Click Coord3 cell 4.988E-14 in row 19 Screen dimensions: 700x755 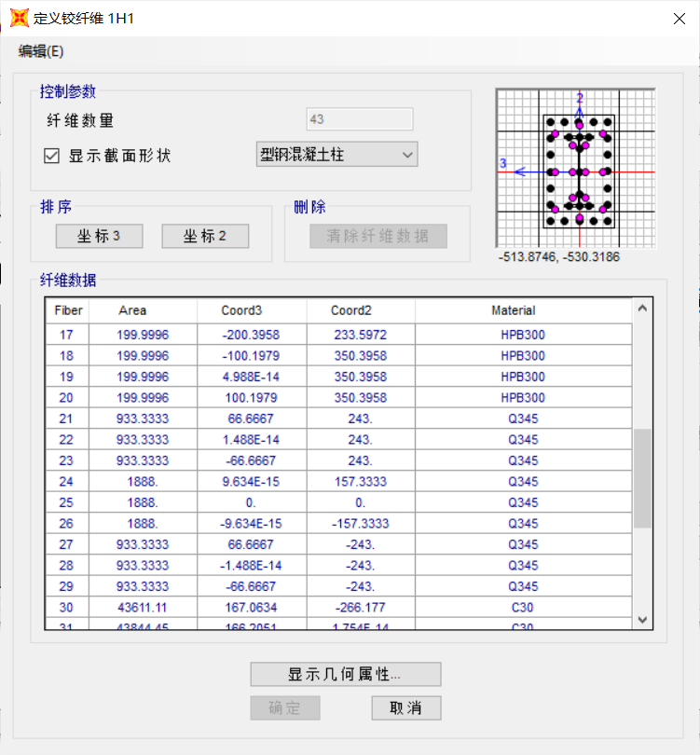point(252,377)
